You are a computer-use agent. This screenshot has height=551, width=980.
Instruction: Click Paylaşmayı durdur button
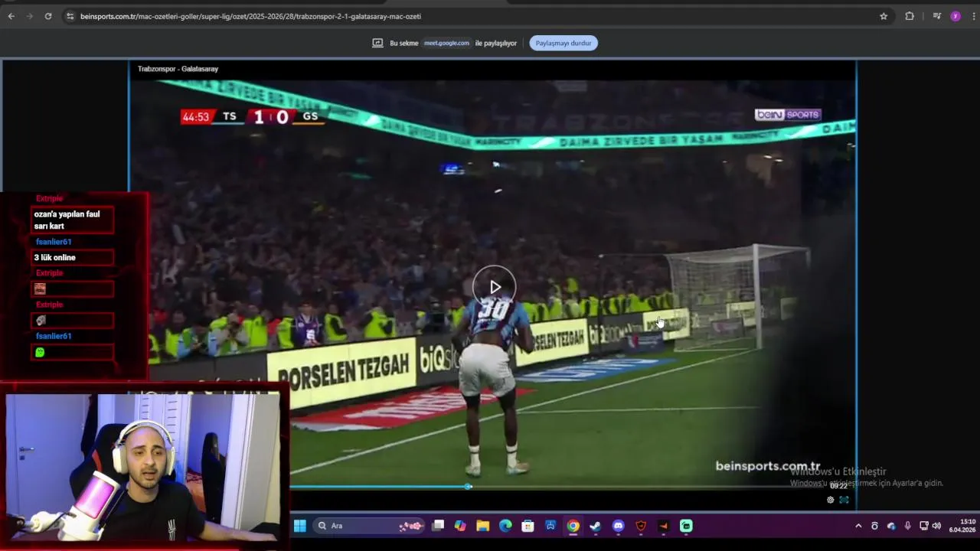(563, 43)
